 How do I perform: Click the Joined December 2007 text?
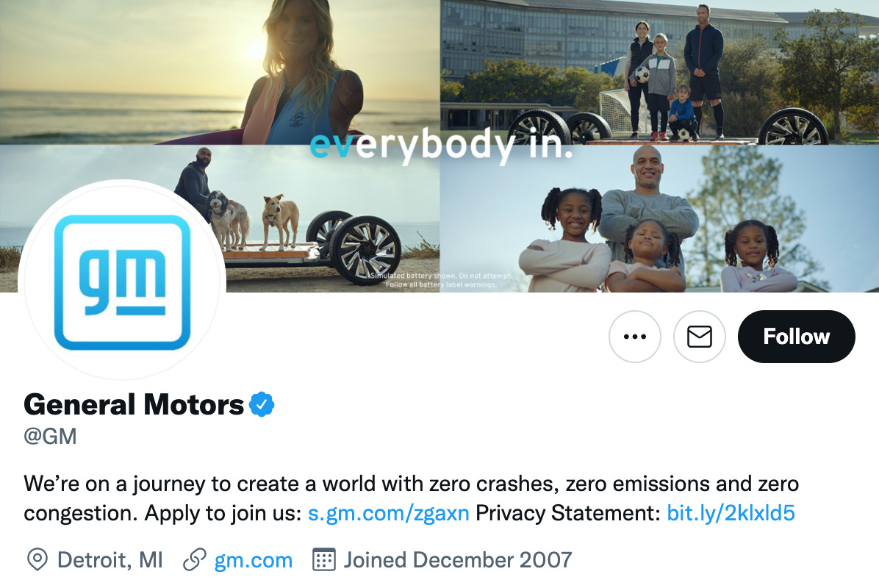click(x=458, y=560)
